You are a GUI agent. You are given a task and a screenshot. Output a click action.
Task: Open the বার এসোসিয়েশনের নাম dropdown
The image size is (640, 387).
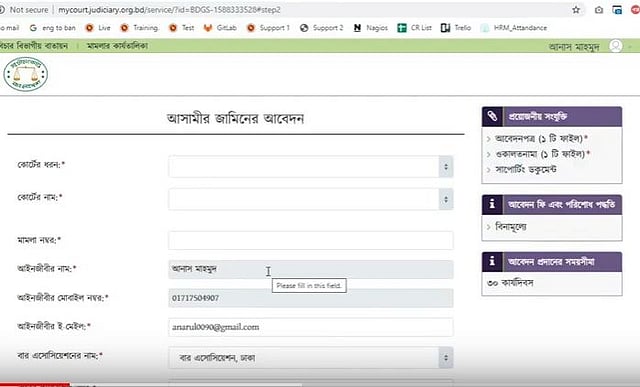(311, 358)
